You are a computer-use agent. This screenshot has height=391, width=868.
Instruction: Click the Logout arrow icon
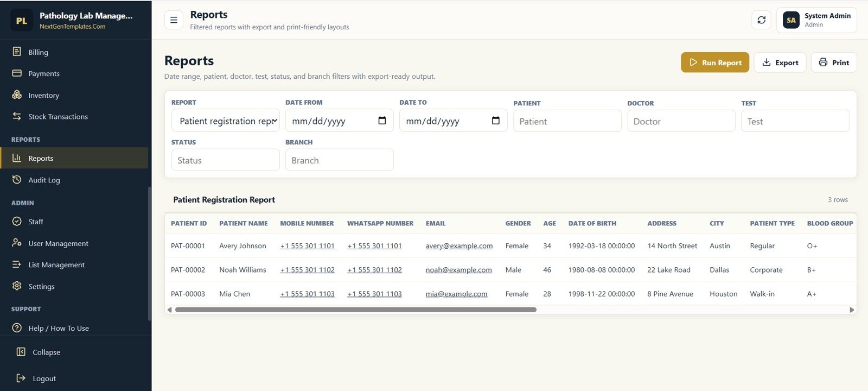(21, 378)
